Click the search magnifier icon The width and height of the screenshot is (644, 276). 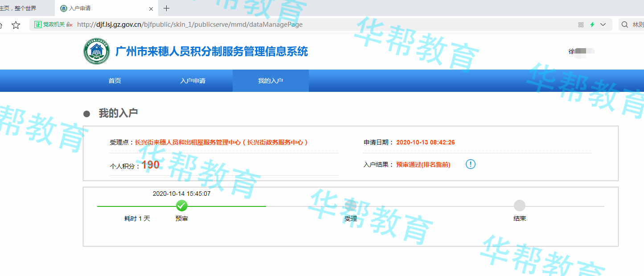click(x=625, y=25)
